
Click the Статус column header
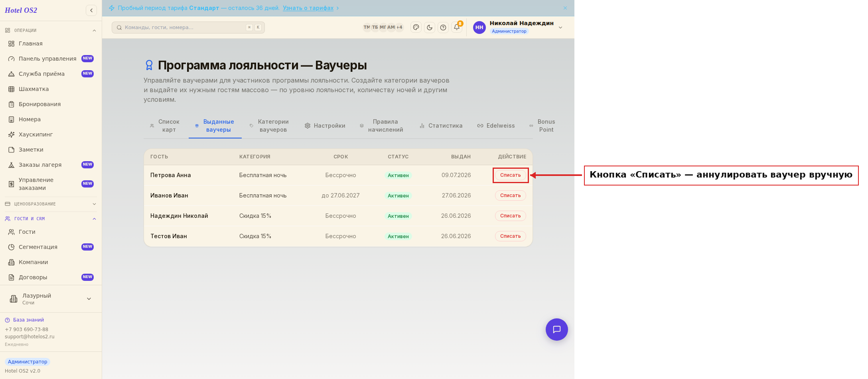tap(398, 157)
